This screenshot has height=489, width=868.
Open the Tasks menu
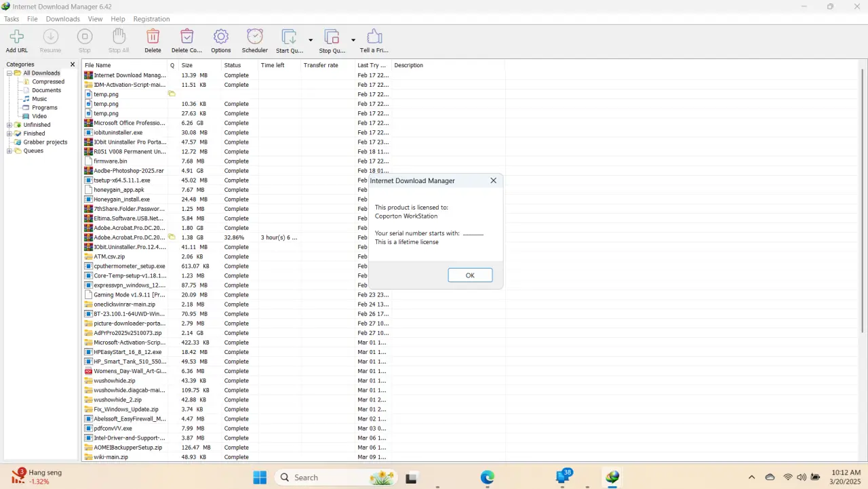[12, 19]
